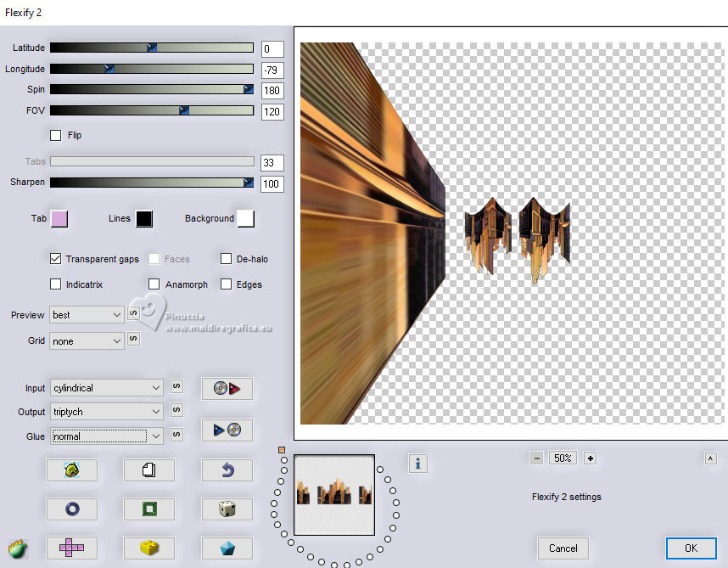Zoom out with the minus button
This screenshot has height=568, width=728.
pyautogui.click(x=537, y=458)
